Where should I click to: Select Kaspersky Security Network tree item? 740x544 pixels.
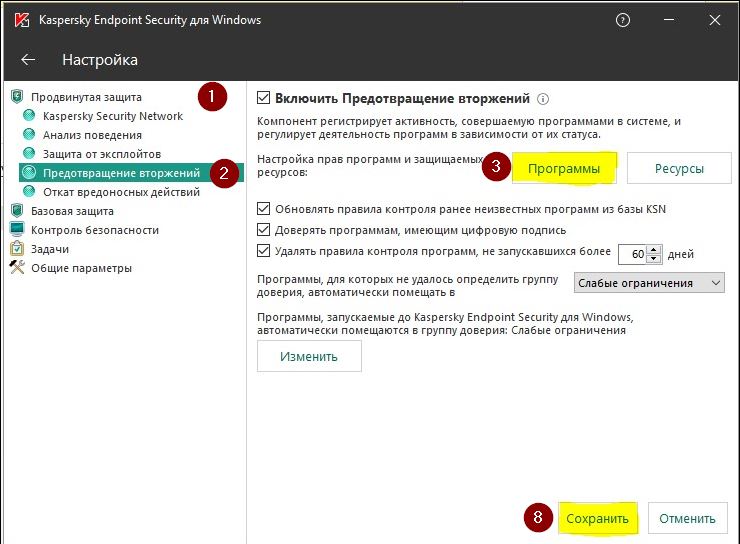113,116
